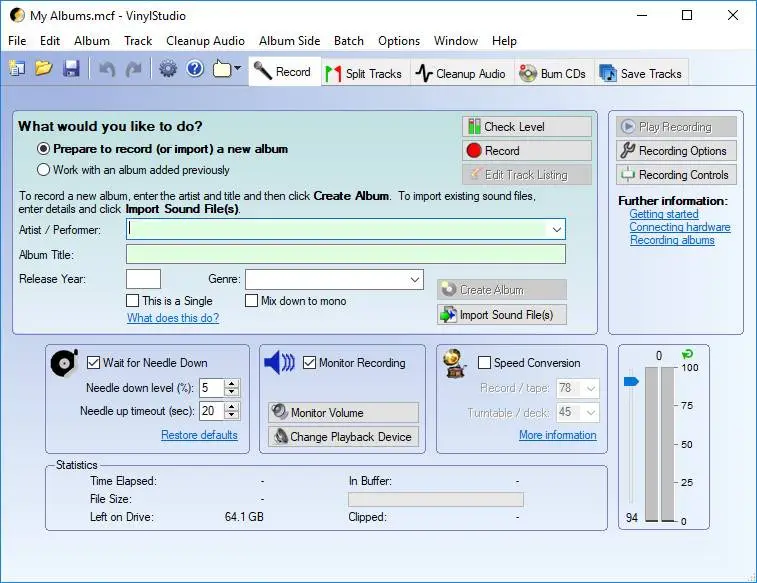Click the blue Help question mark icon

[195, 69]
